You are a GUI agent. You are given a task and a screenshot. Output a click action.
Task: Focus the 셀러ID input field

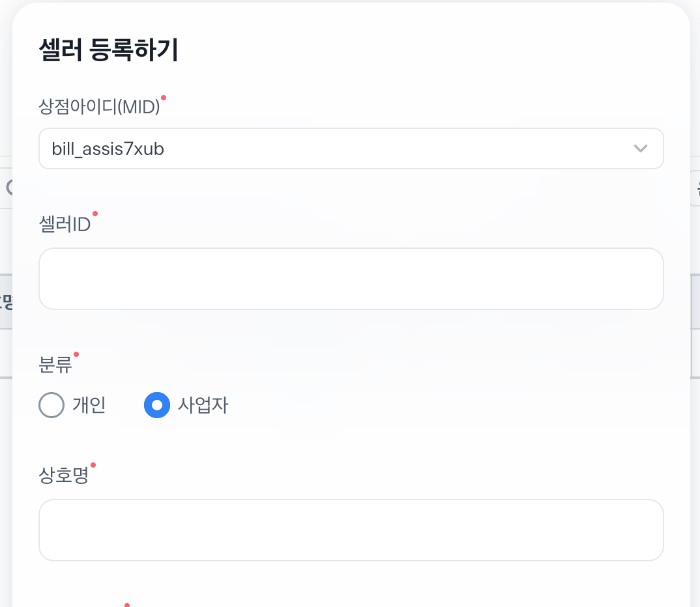[x=351, y=279]
